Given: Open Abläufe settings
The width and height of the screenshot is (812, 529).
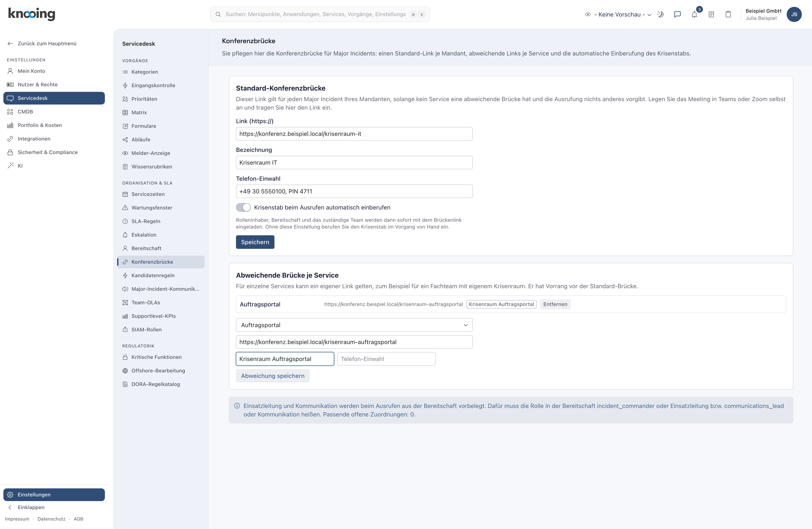Looking at the screenshot, I should (x=161, y=140).
